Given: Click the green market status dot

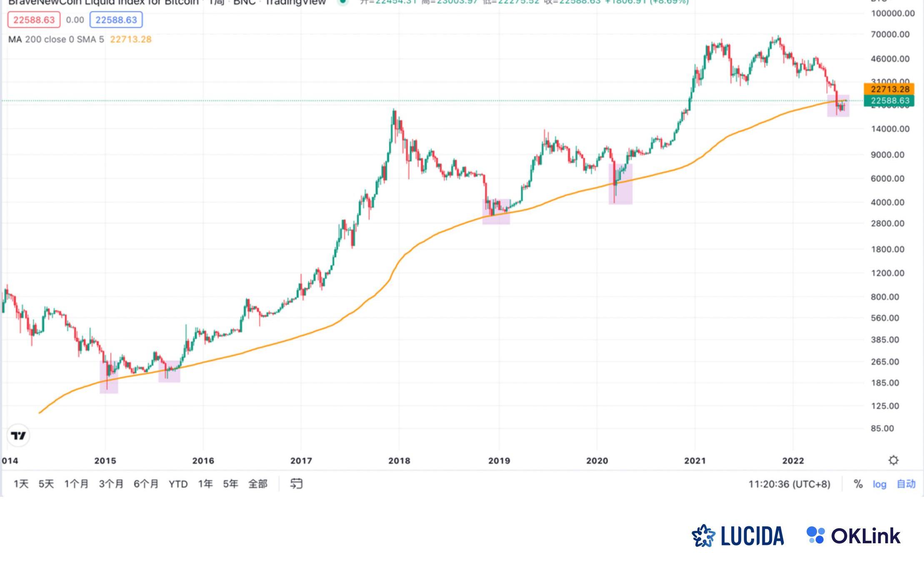Looking at the screenshot, I should click(x=342, y=2).
